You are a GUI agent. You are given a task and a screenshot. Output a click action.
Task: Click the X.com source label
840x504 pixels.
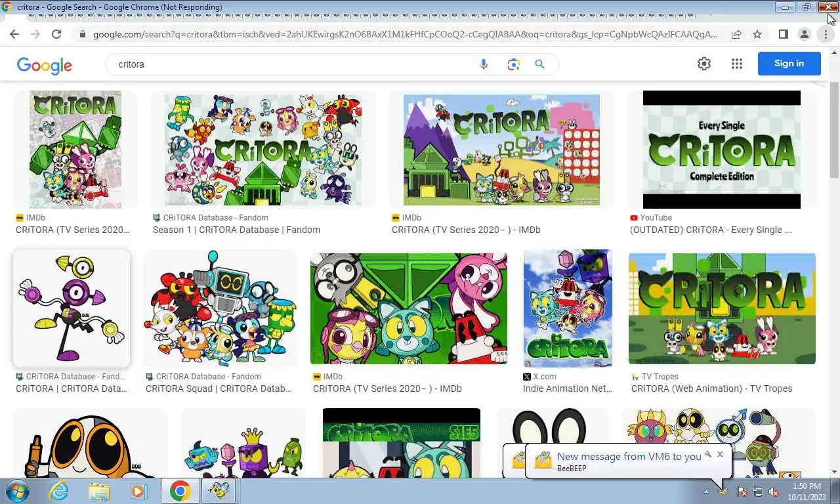[x=545, y=377]
